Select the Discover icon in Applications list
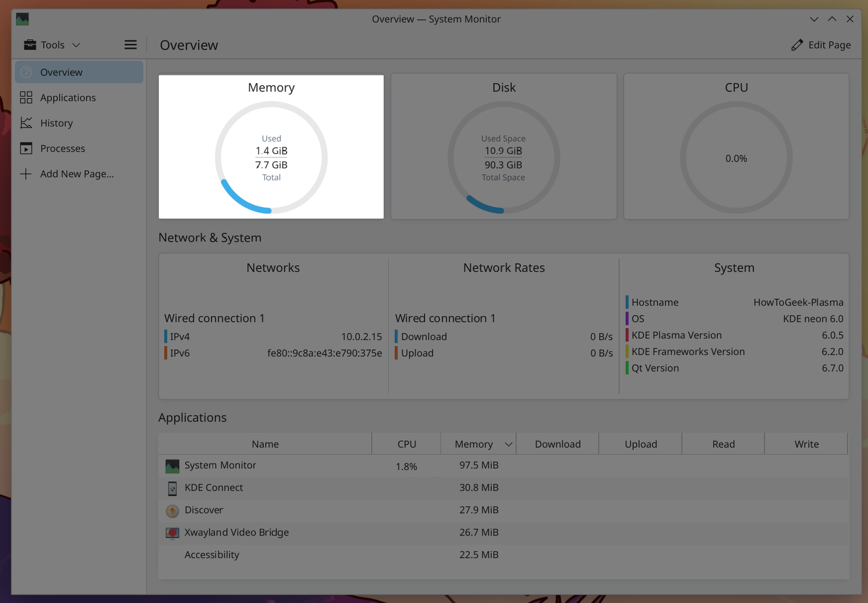Image resolution: width=868 pixels, height=603 pixels. [x=171, y=510]
